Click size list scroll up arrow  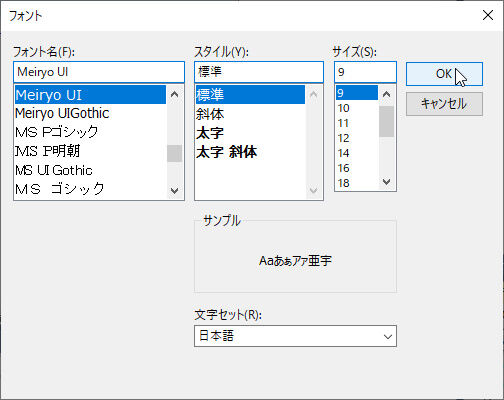(386, 94)
